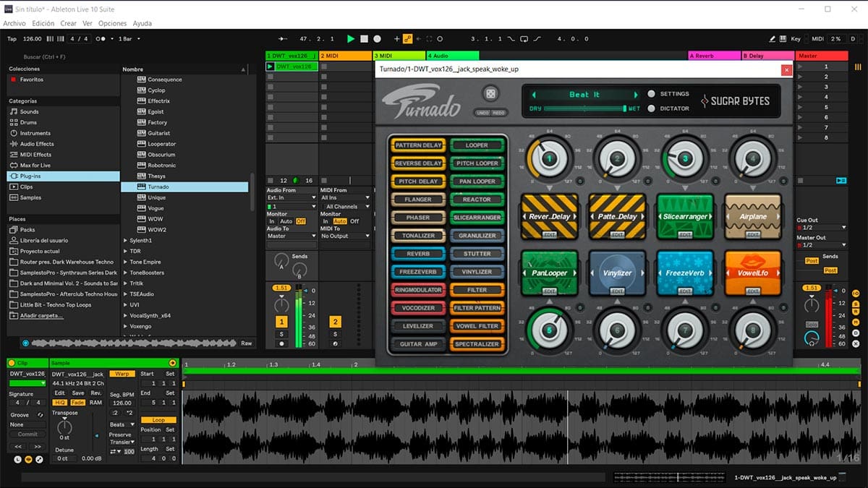Toggle HiQ sample interpolation
The width and height of the screenshot is (868, 488).
coord(60,403)
